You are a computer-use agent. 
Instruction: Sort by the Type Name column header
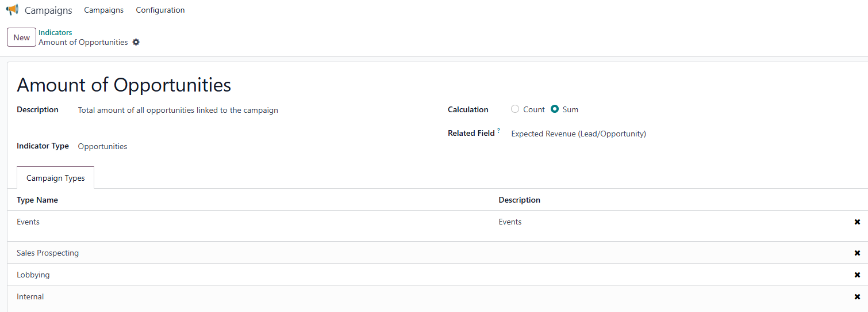(37, 200)
